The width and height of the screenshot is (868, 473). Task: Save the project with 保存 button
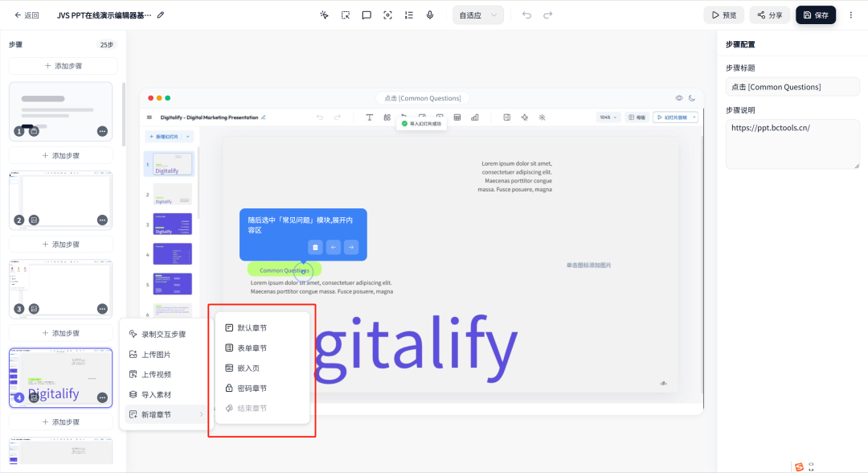[x=816, y=15]
